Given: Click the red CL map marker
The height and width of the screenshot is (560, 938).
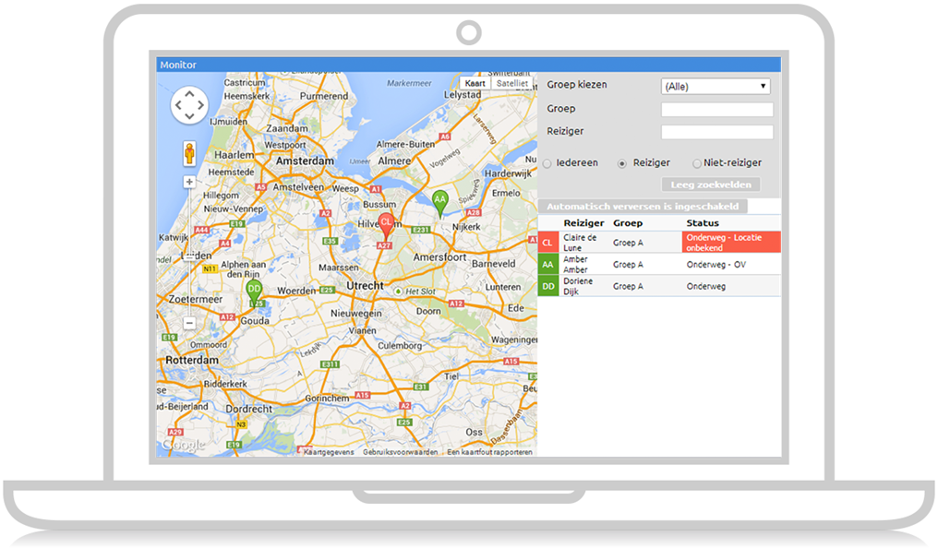Looking at the screenshot, I should pyautogui.click(x=385, y=224).
